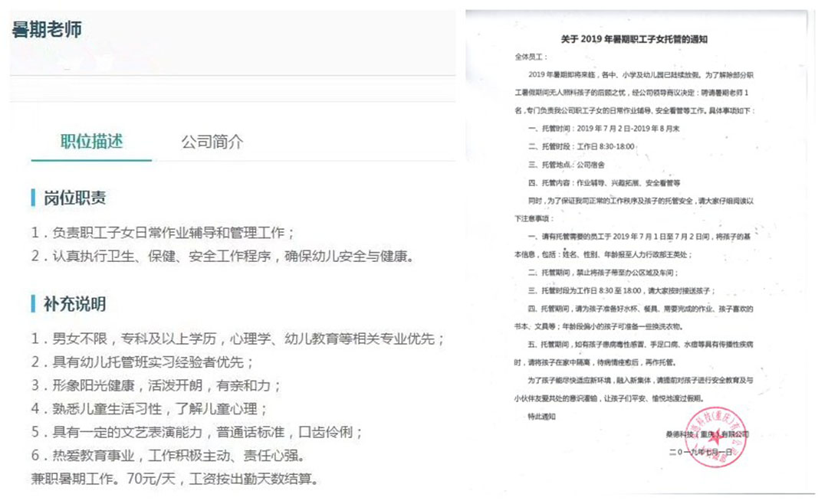Open the 公司简介 tab
The width and height of the screenshot is (828, 504).
point(212,142)
